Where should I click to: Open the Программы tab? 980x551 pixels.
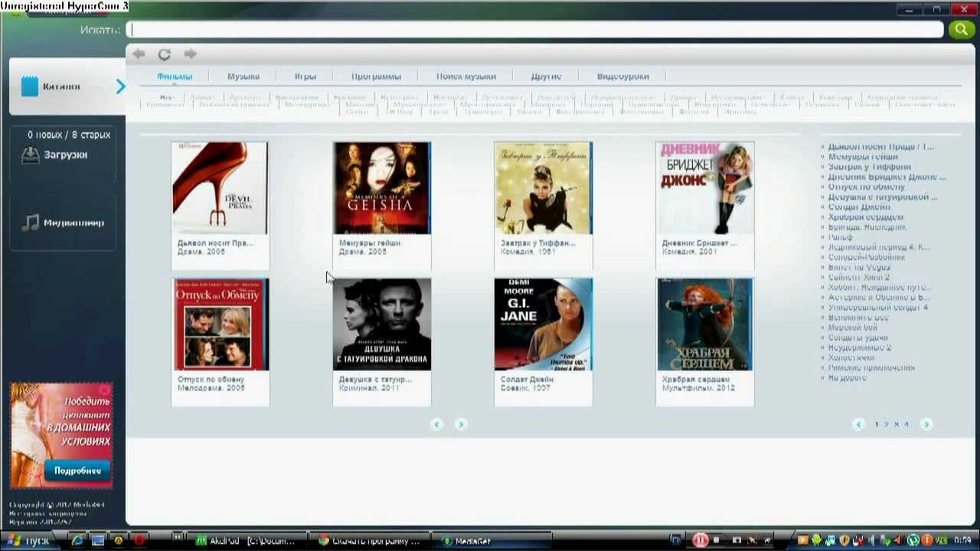click(376, 76)
